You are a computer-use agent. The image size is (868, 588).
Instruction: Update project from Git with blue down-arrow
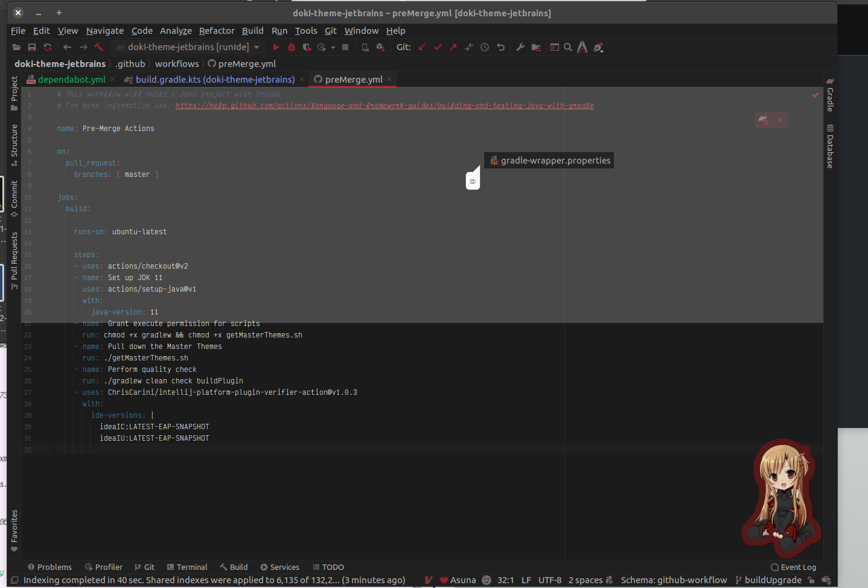pyautogui.click(x=421, y=46)
